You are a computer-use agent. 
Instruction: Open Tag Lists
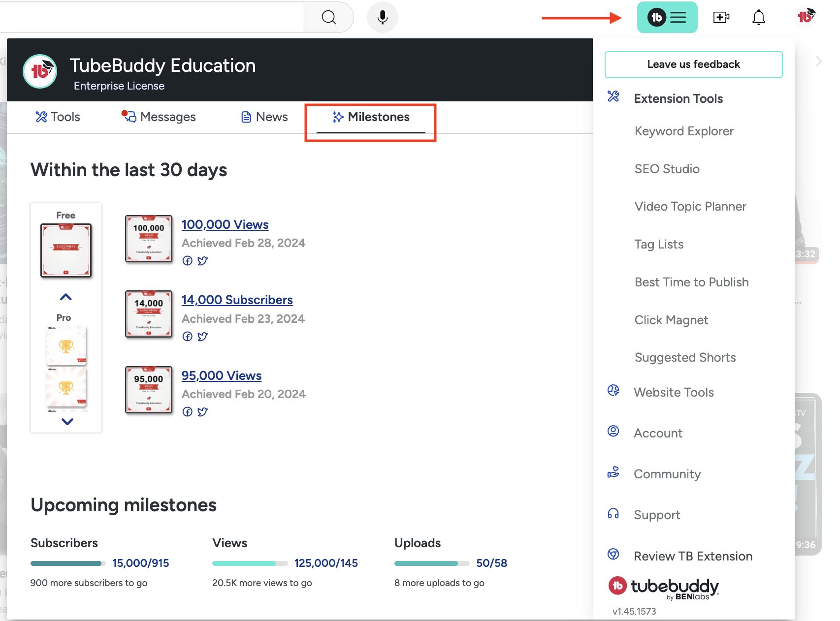(659, 245)
